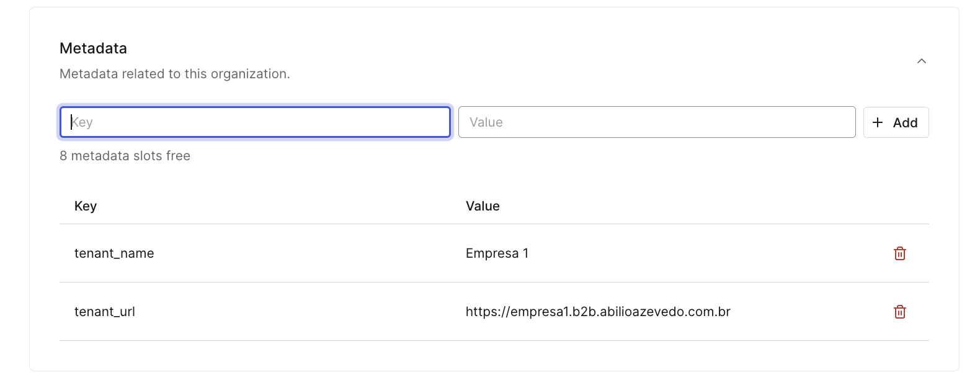The width and height of the screenshot is (980, 390).
Task: Collapse the Metadata section chevron
Action: pyautogui.click(x=922, y=61)
